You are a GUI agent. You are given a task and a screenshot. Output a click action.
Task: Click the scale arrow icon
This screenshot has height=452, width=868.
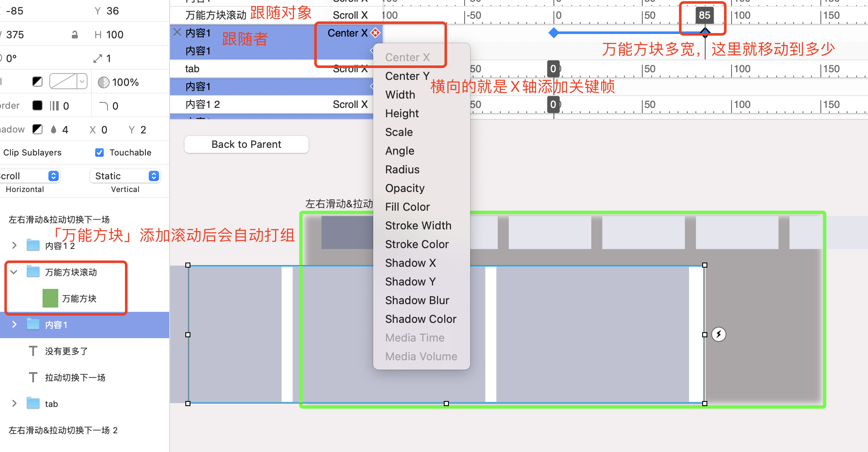pos(98,59)
